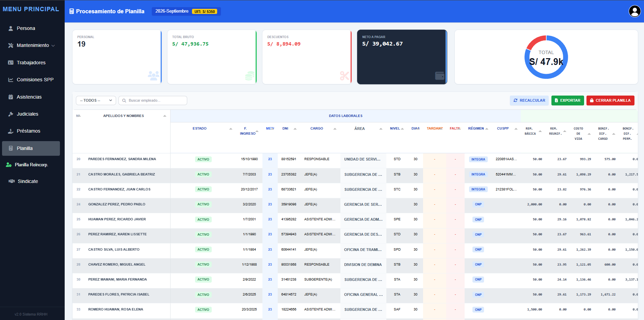Open Trabajadores menu item
644x320 pixels.
coord(31,63)
